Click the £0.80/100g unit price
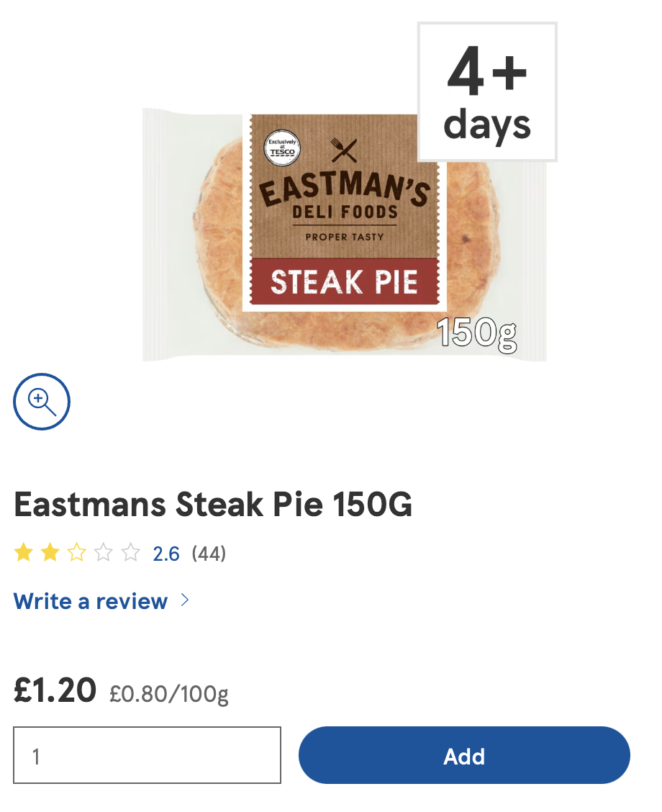Screen dimensions: 662x812 (x=168, y=694)
